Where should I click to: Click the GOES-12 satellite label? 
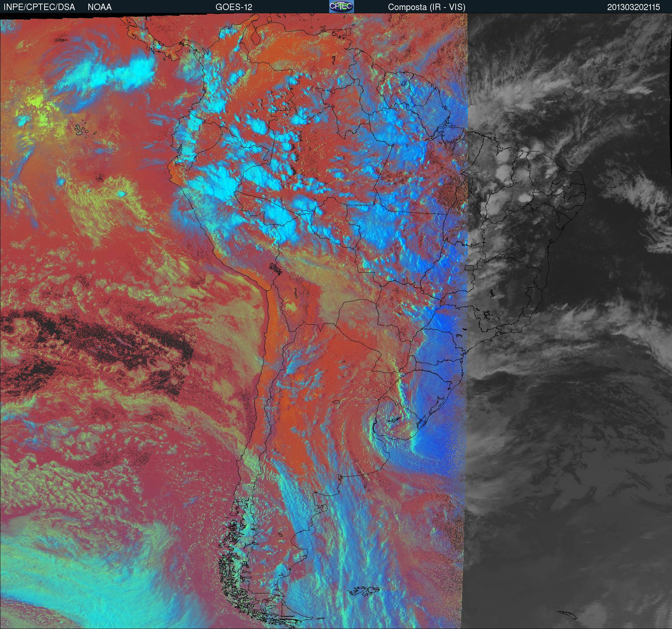[x=234, y=7]
